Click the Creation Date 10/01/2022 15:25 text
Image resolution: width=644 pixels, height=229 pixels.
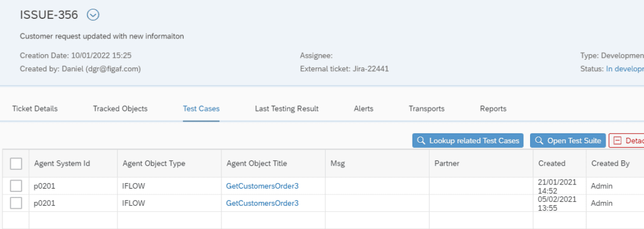point(75,55)
